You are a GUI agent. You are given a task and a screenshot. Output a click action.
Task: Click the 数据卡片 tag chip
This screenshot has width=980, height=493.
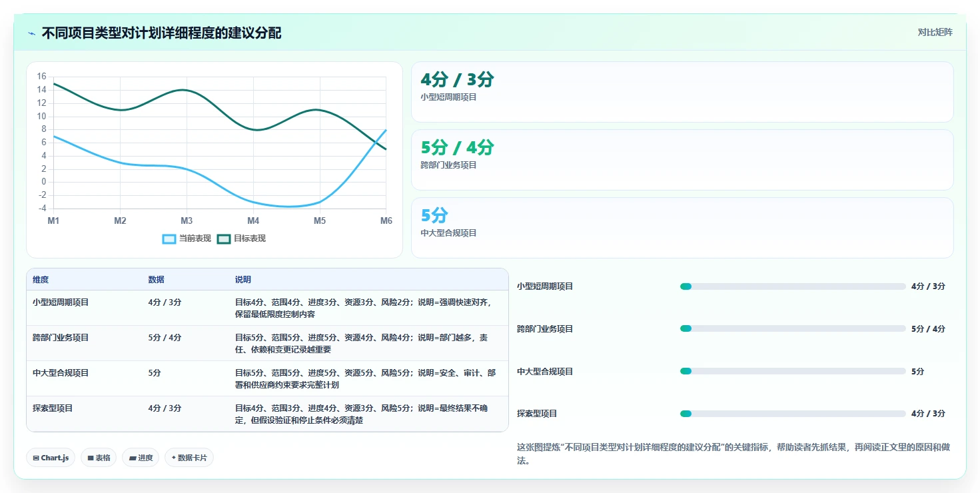189,458
